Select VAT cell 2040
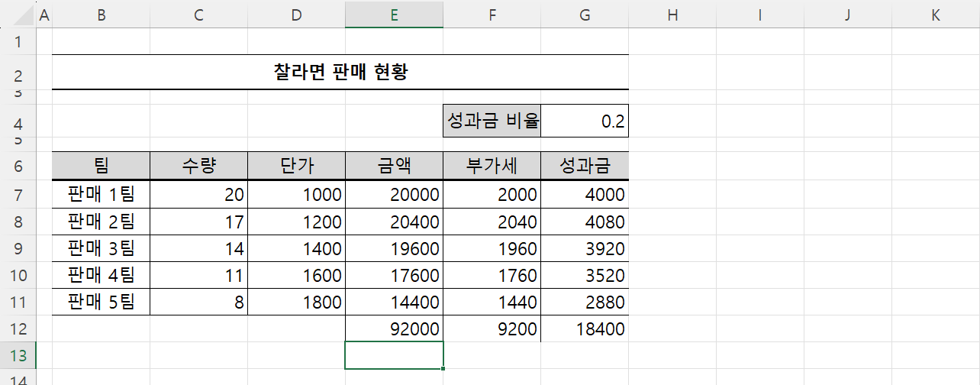Screen dimensions: 980x385 tap(492, 222)
